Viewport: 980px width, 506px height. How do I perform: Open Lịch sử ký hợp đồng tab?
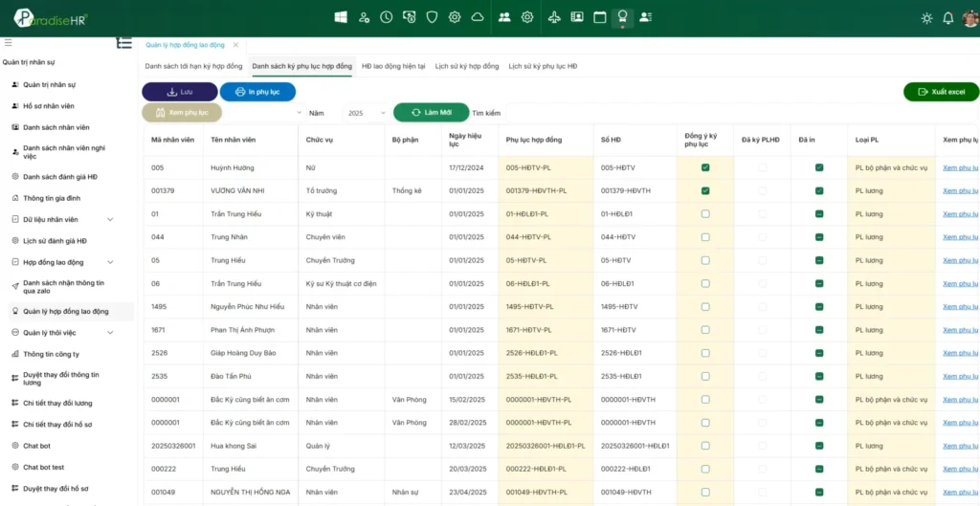point(467,66)
